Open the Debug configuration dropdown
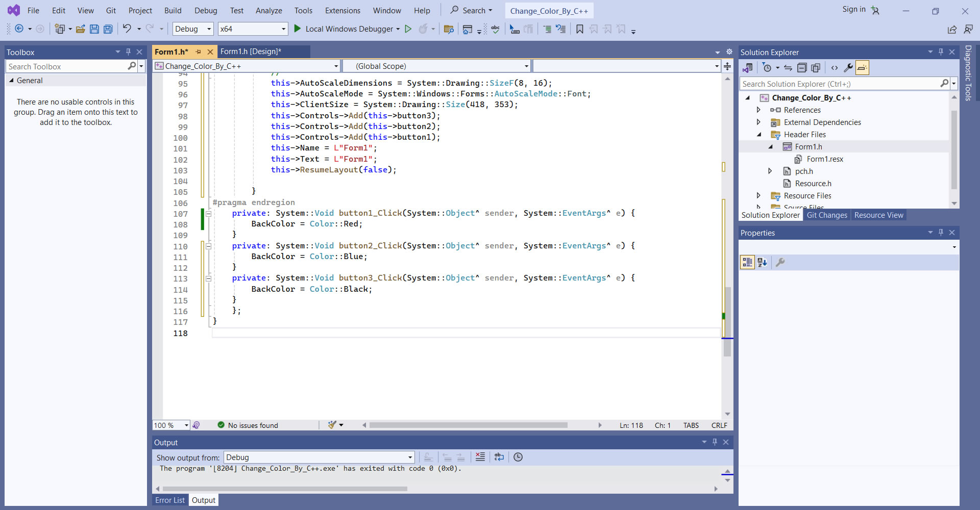 (x=209, y=29)
